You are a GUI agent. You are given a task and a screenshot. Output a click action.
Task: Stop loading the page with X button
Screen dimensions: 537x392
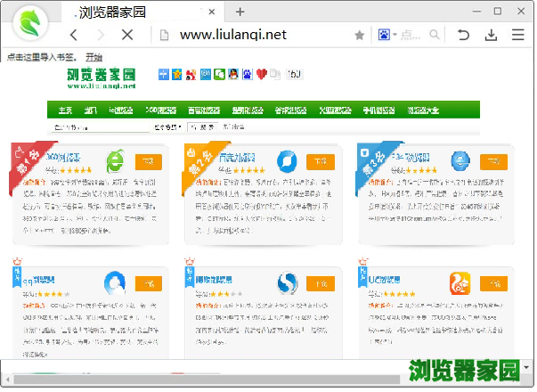coord(126,35)
